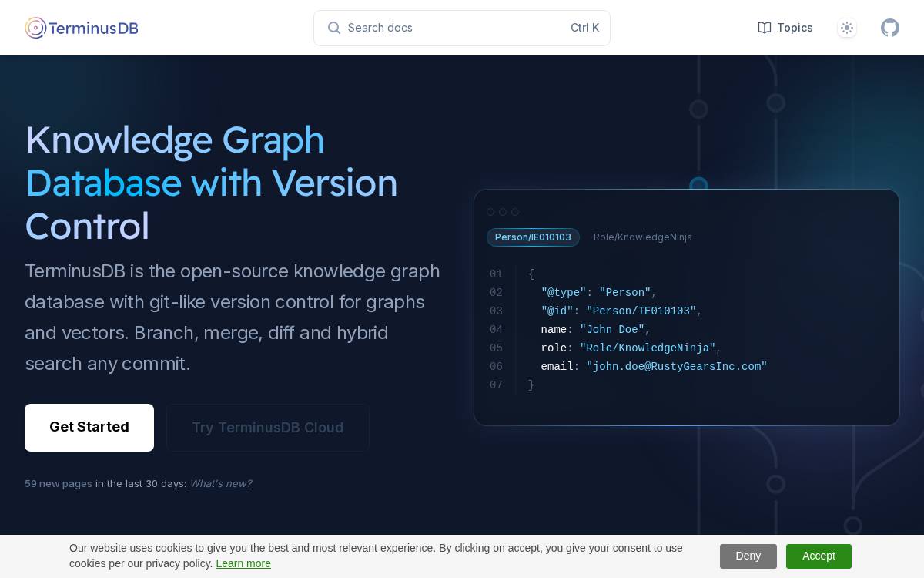
Task: Open the What's new? link
Action: click(x=221, y=483)
